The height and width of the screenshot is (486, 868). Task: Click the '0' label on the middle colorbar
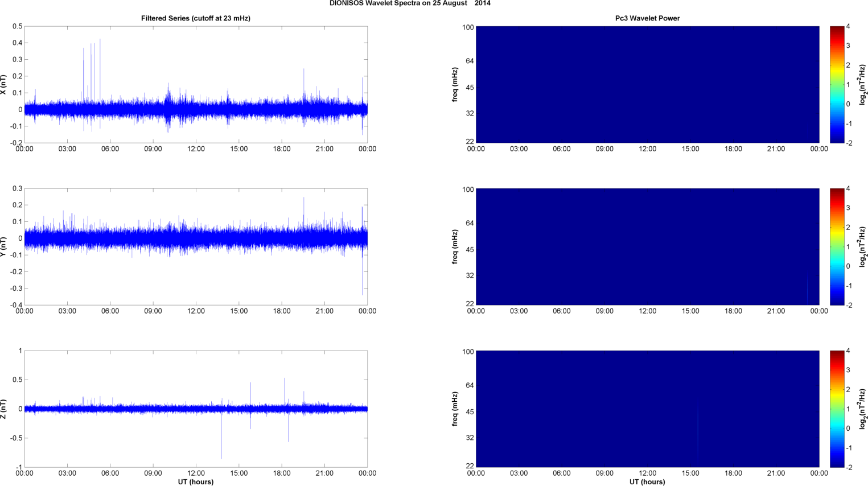pos(848,266)
